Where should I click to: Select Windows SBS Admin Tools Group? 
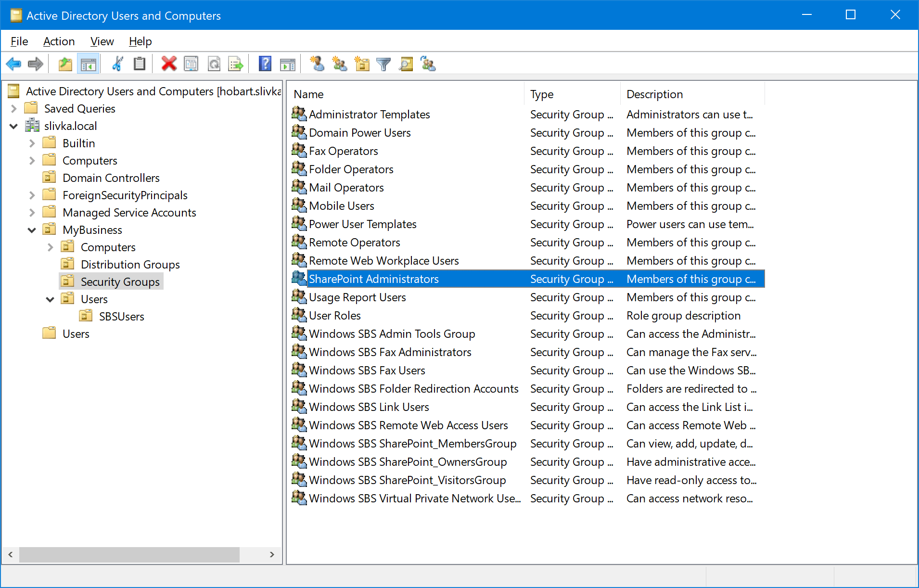tap(392, 334)
